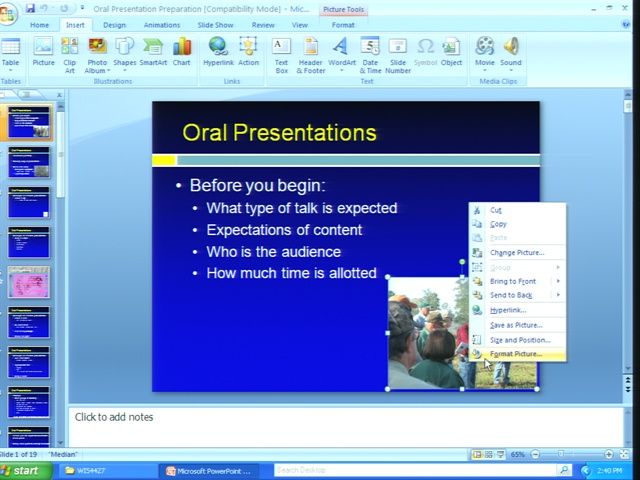Add a Hyperlink from the ribbon
This screenshot has width=640, height=480.
click(x=218, y=52)
